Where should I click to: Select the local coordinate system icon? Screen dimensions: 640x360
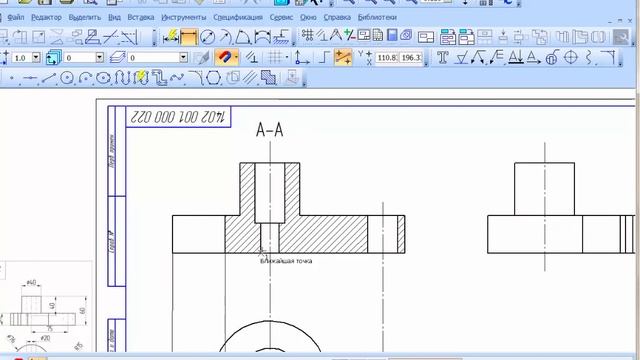302,58
